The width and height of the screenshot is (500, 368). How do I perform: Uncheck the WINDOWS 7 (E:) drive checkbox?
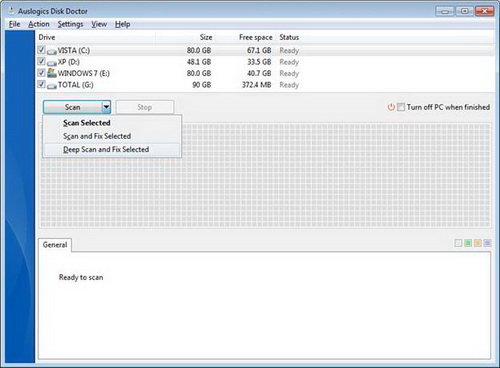[41, 73]
